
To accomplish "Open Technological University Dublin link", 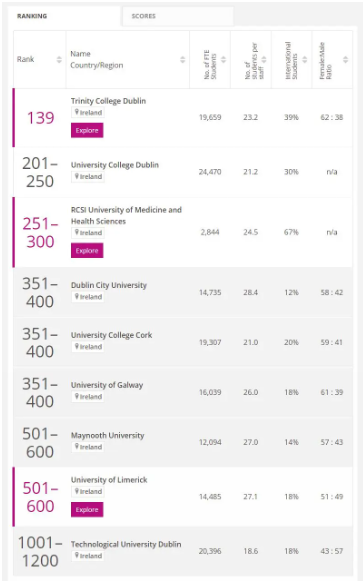I will click(126, 544).
